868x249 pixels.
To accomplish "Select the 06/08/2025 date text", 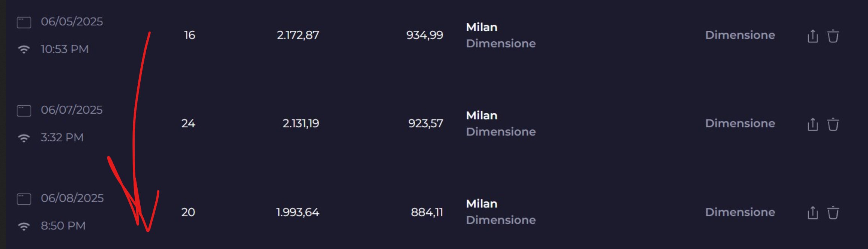I will [x=72, y=198].
